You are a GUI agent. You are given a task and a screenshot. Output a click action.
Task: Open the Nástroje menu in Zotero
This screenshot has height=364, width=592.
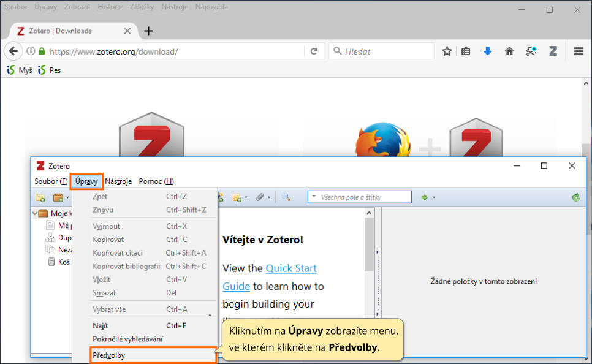[x=118, y=181]
